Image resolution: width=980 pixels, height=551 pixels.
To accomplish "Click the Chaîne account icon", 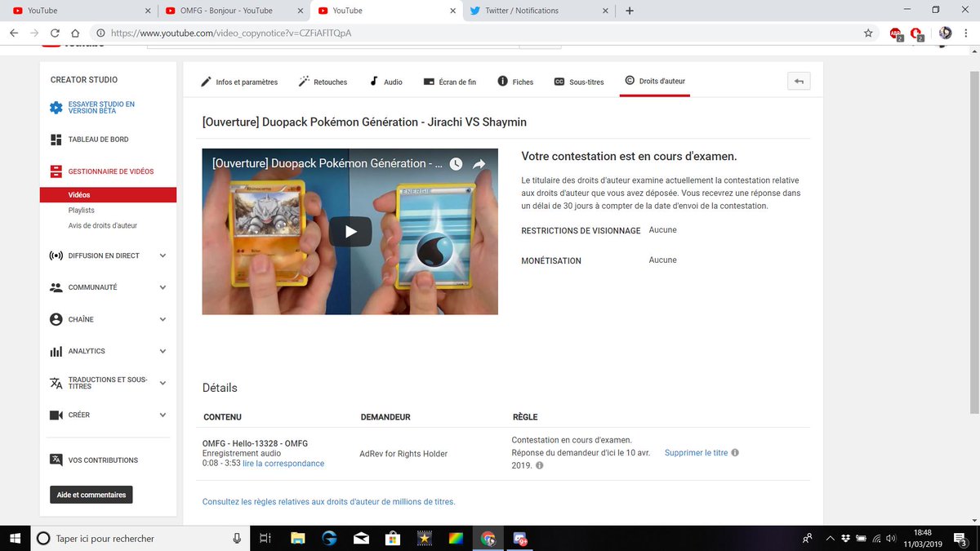I will coord(56,319).
